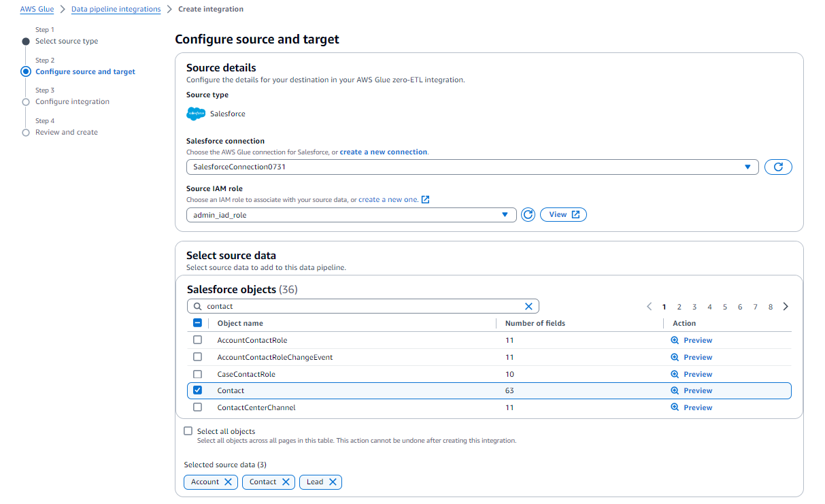
Task: Open the View IAM role external link
Action: pyautogui.click(x=563, y=214)
